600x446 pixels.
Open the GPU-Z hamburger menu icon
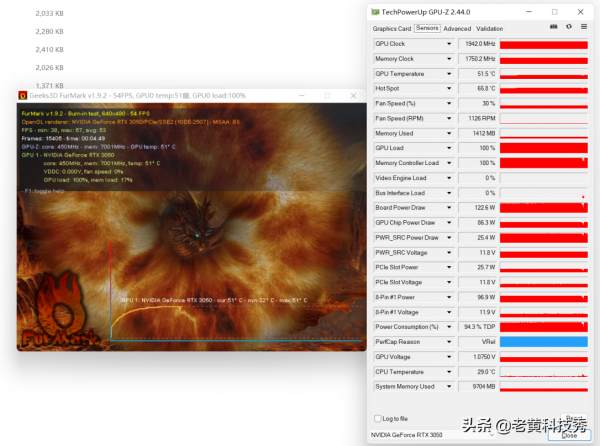[x=584, y=27]
